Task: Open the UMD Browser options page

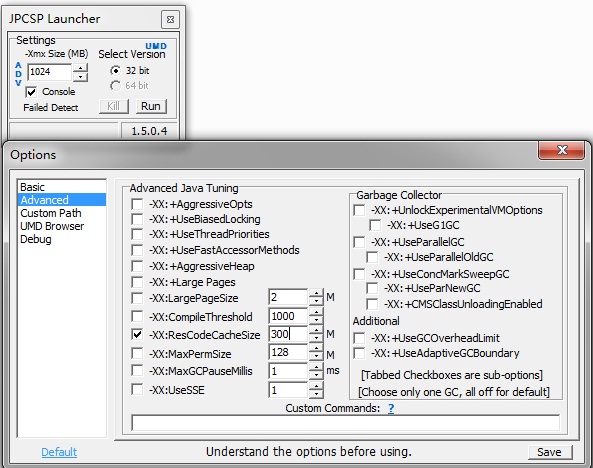Action: 62,226
